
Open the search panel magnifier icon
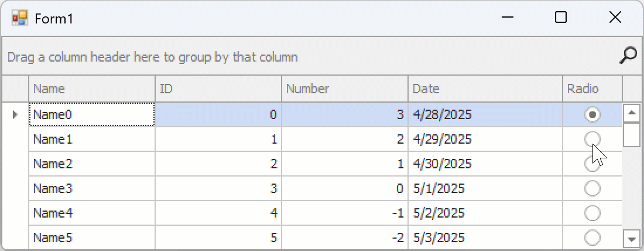(x=628, y=56)
